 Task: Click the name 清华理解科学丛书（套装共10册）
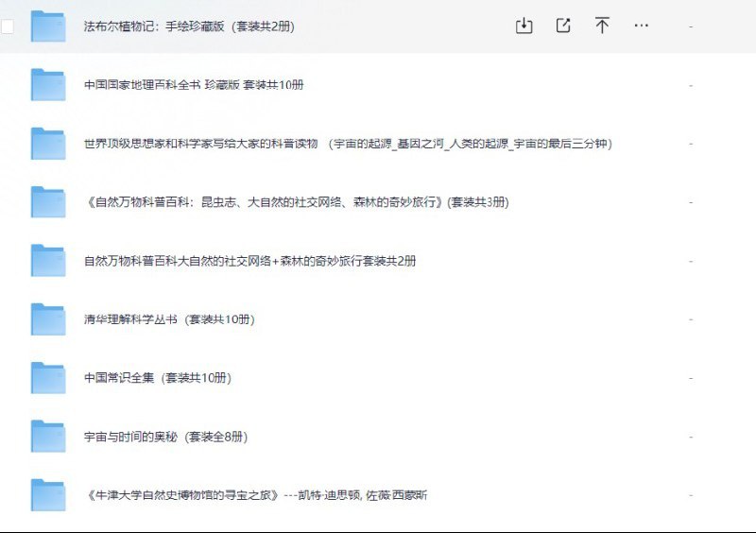tap(169, 319)
